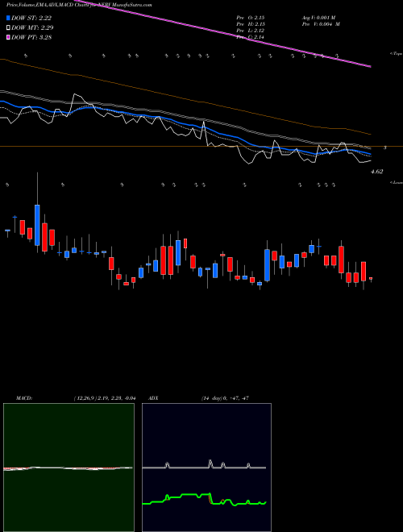Click the magenta DOW PT legend swatch
The height and width of the screenshot is (532, 403).
tap(9, 37)
